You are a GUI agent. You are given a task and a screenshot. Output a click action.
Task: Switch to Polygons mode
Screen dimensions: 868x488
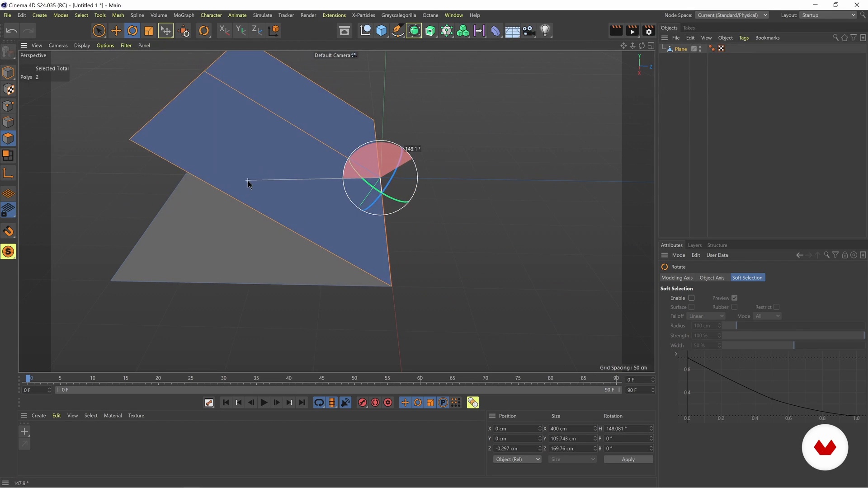8,139
